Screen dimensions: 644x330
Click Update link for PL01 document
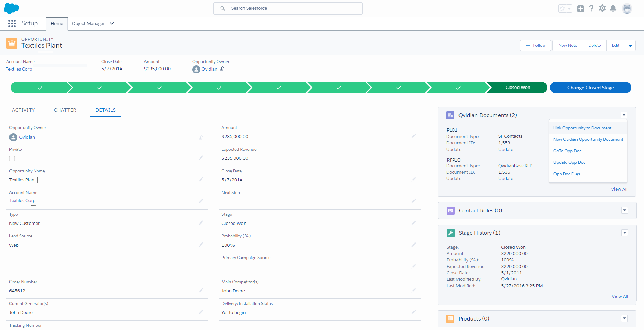pyautogui.click(x=506, y=150)
